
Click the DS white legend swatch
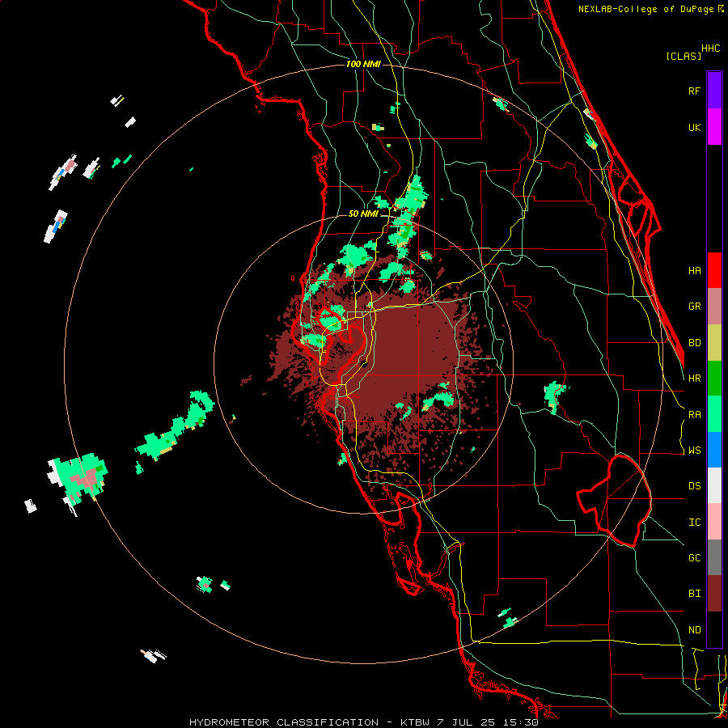714,485
